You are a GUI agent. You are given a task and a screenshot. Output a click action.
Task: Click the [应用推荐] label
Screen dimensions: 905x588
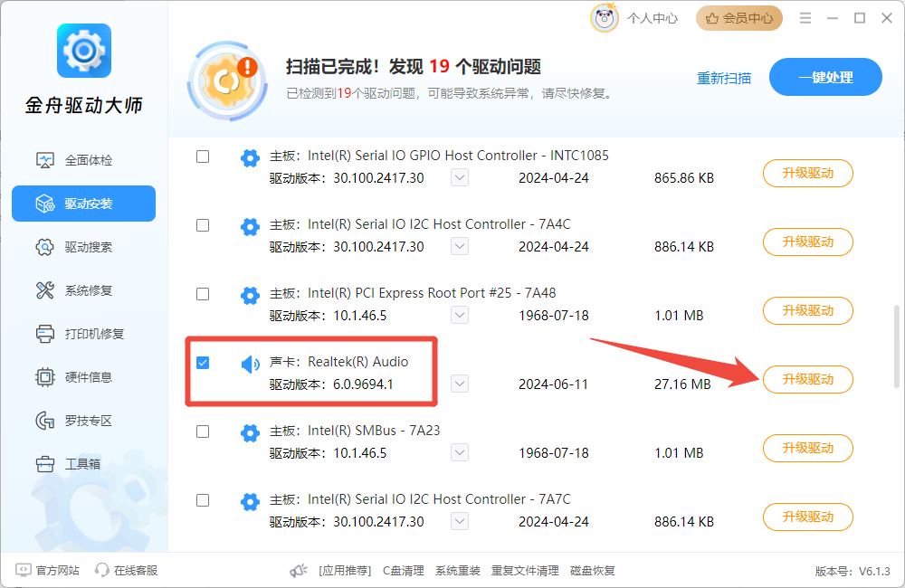pos(345,571)
